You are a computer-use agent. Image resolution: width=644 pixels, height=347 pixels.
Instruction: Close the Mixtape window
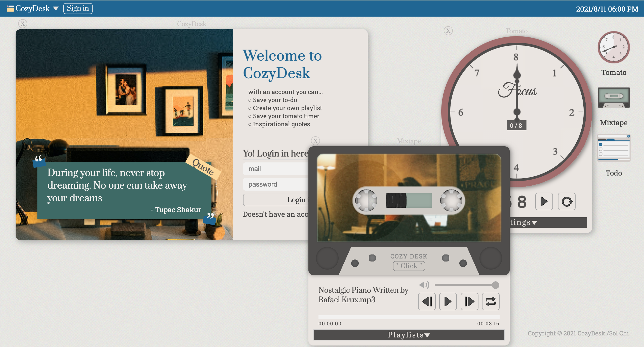tap(315, 141)
